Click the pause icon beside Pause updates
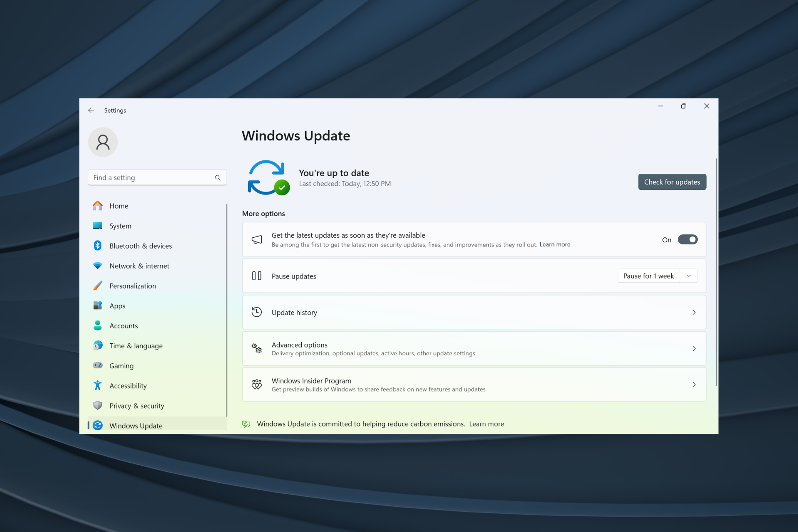Image resolution: width=798 pixels, height=532 pixels. click(257, 276)
